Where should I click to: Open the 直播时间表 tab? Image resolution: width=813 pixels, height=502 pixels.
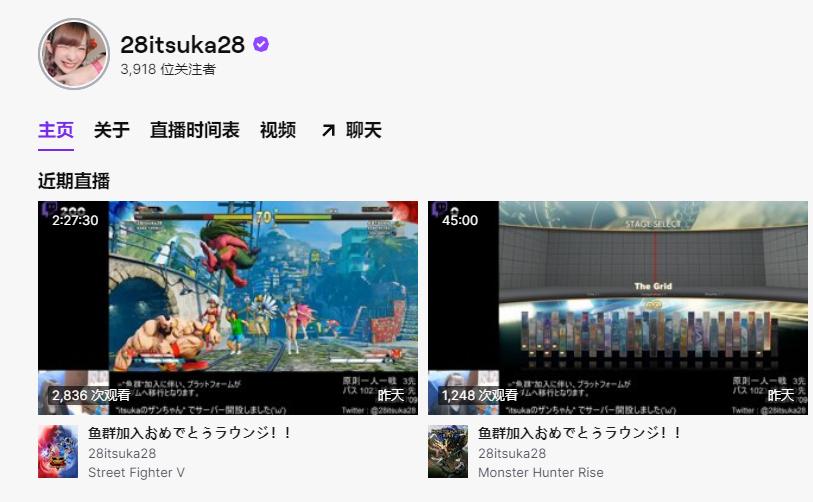point(194,130)
